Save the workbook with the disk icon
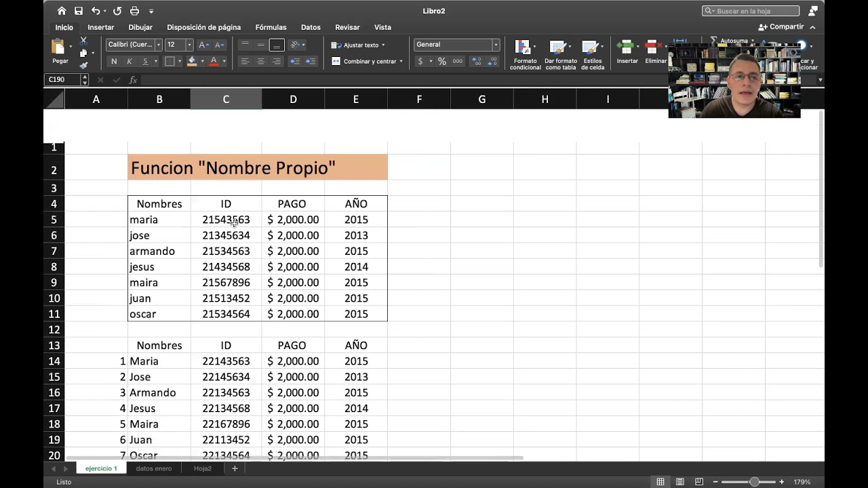This screenshot has width=868, height=488. [x=79, y=11]
